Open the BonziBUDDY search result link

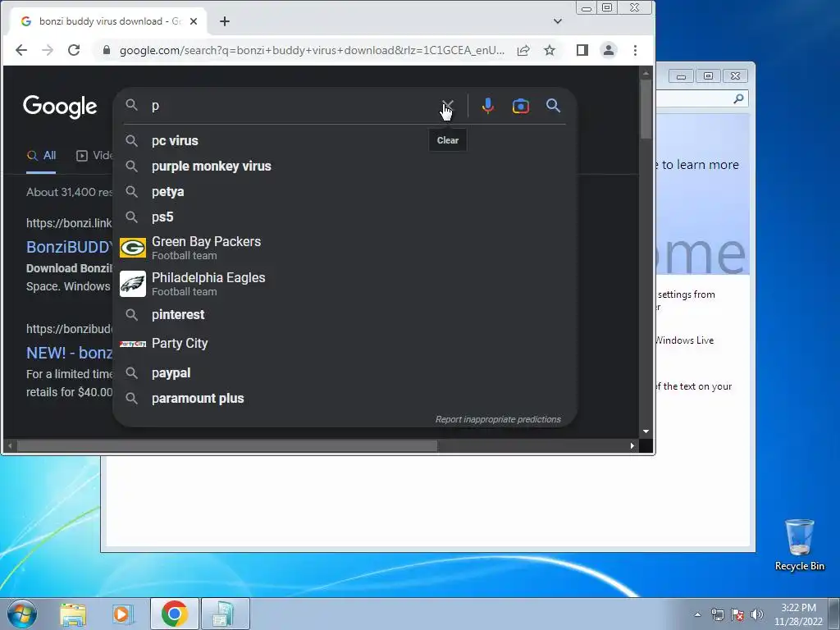tap(70, 247)
